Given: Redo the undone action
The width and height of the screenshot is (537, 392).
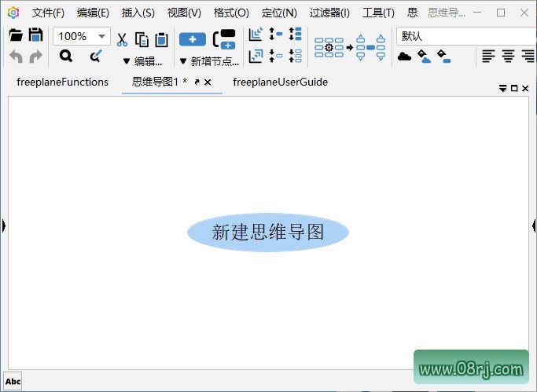Looking at the screenshot, I should (35, 56).
